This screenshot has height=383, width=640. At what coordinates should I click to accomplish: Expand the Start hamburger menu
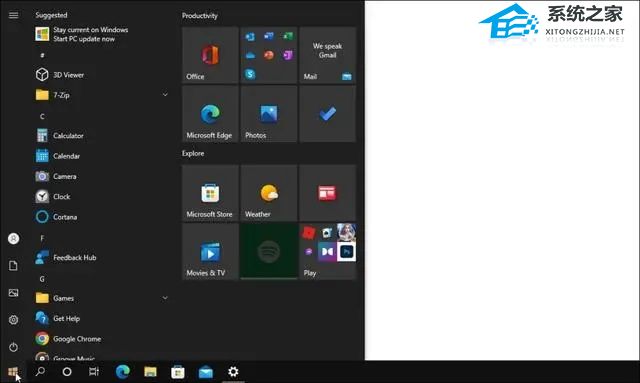point(13,15)
